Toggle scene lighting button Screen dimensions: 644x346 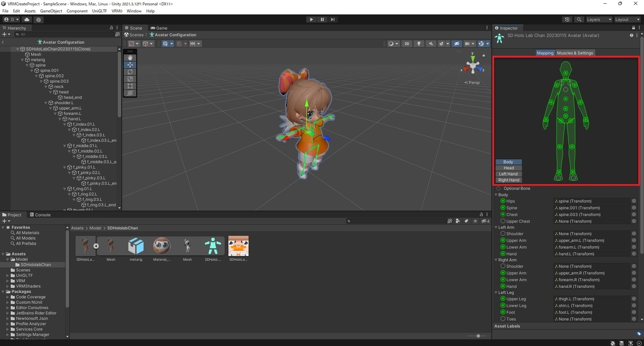click(x=419, y=44)
